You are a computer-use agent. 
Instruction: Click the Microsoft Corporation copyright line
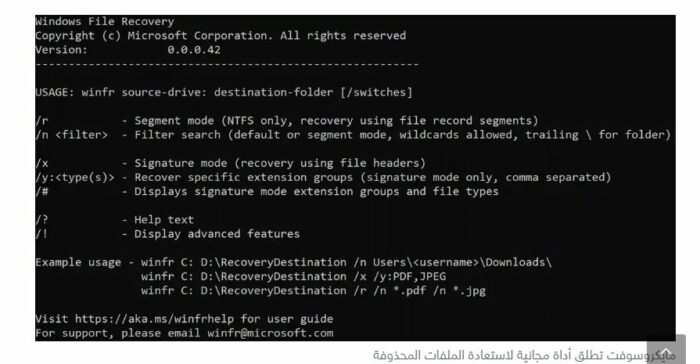[221, 36]
